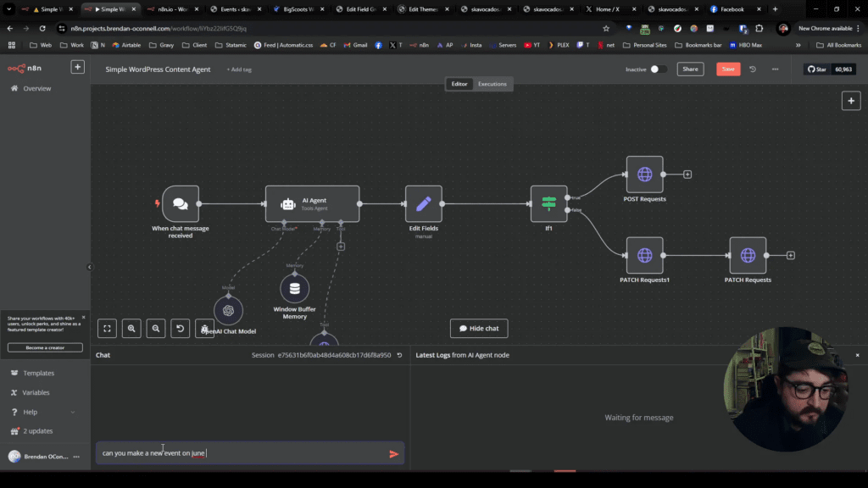This screenshot has height=488, width=868.
Task: Toggle the workflow Inactive switch
Action: pyautogui.click(x=658, y=69)
